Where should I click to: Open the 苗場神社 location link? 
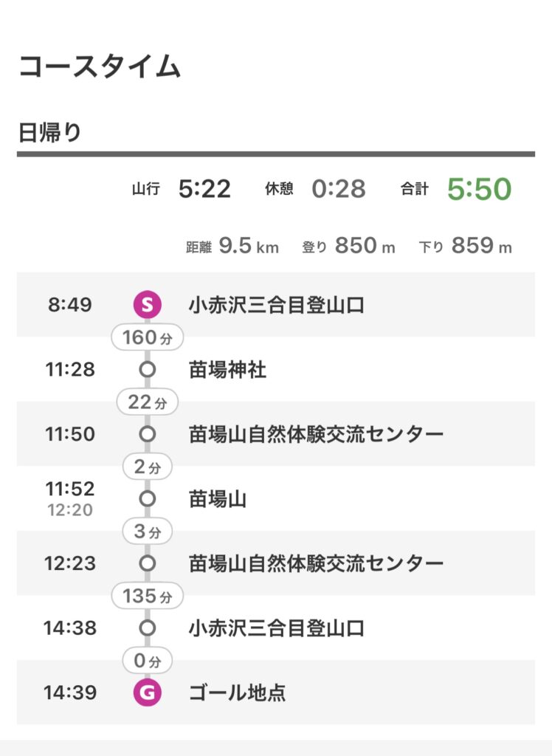pyautogui.click(x=227, y=370)
